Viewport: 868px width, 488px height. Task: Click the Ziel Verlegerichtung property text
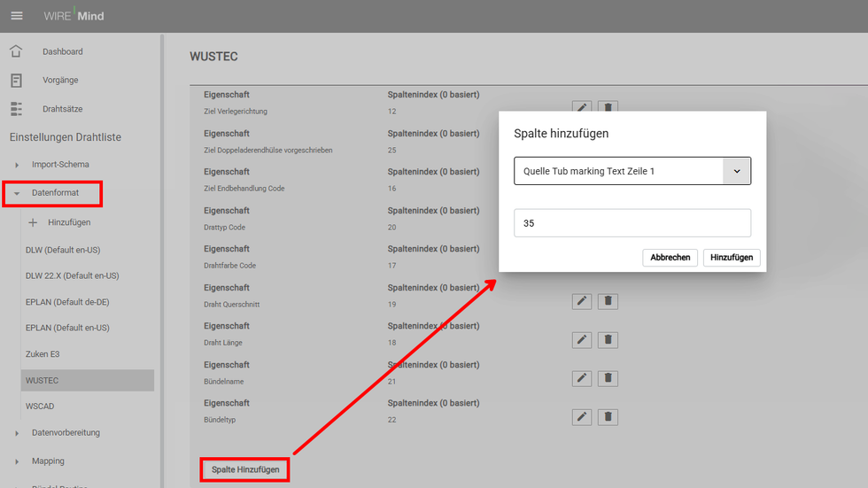[x=236, y=112]
